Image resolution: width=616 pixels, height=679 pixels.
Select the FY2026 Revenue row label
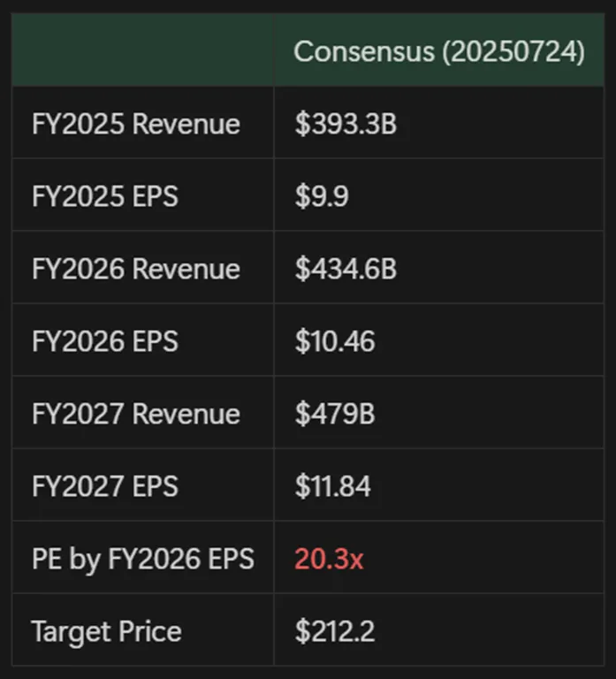pos(135,269)
